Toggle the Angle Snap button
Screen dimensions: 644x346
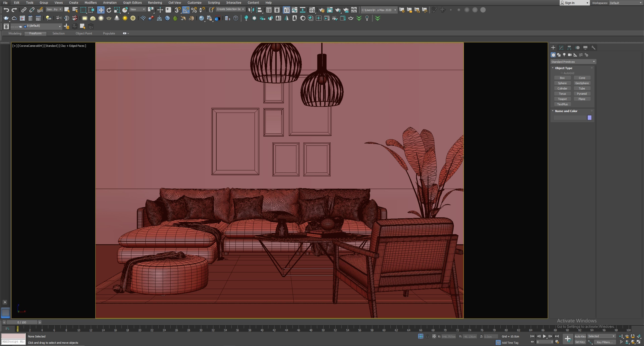point(186,10)
